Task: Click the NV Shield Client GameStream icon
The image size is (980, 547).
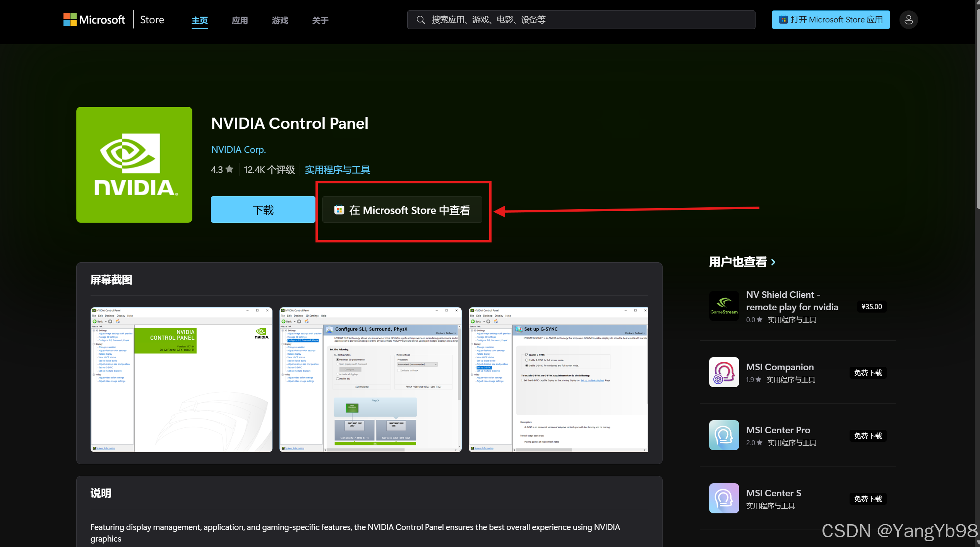Action: click(x=724, y=306)
